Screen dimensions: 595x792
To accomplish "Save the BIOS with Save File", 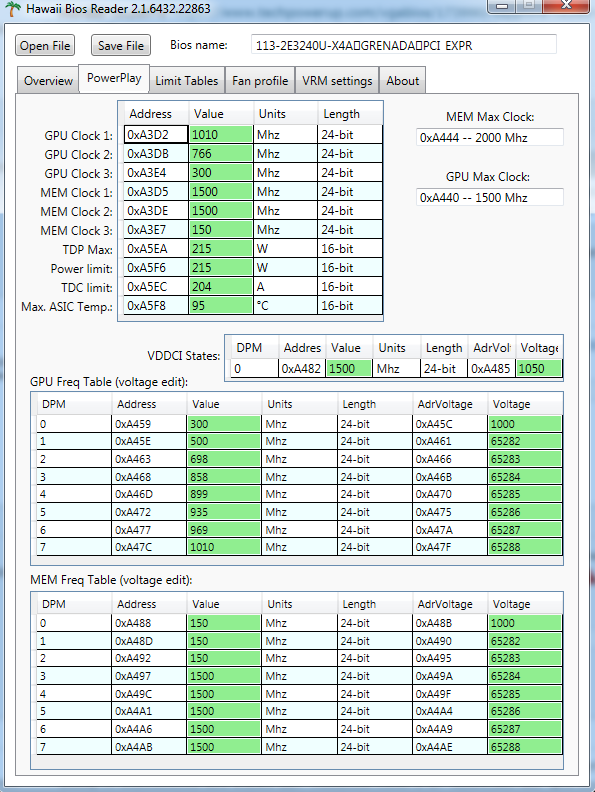I will 121,45.
